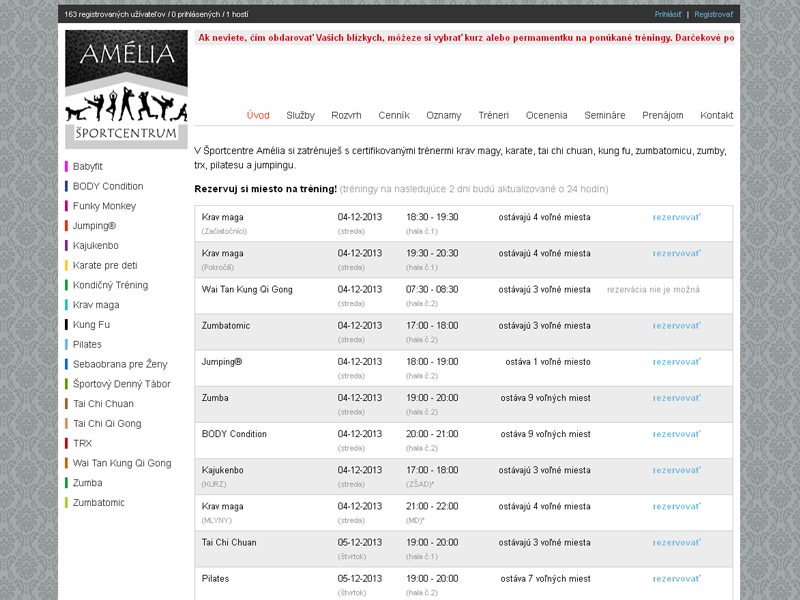The height and width of the screenshot is (600, 800).
Task: Select Kajukenbo in the sidebar
Action: coord(96,245)
